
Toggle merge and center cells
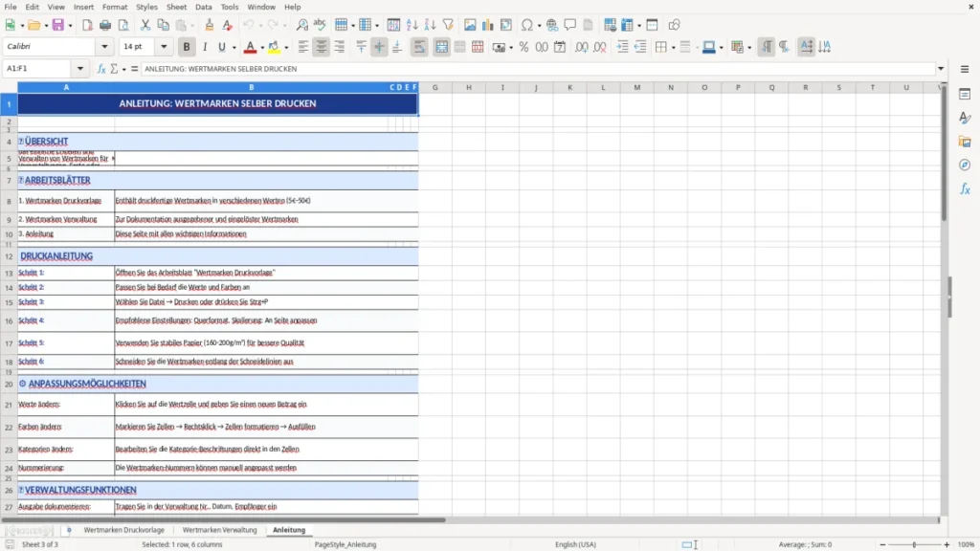[441, 47]
